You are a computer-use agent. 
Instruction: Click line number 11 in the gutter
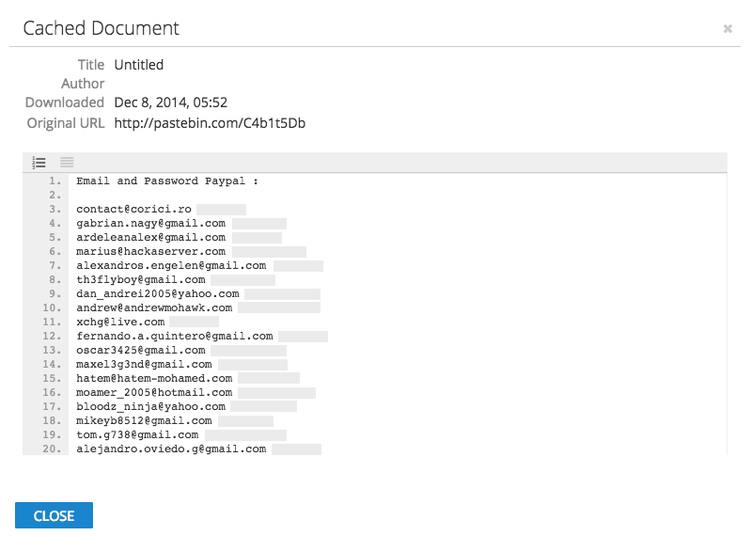(52, 322)
